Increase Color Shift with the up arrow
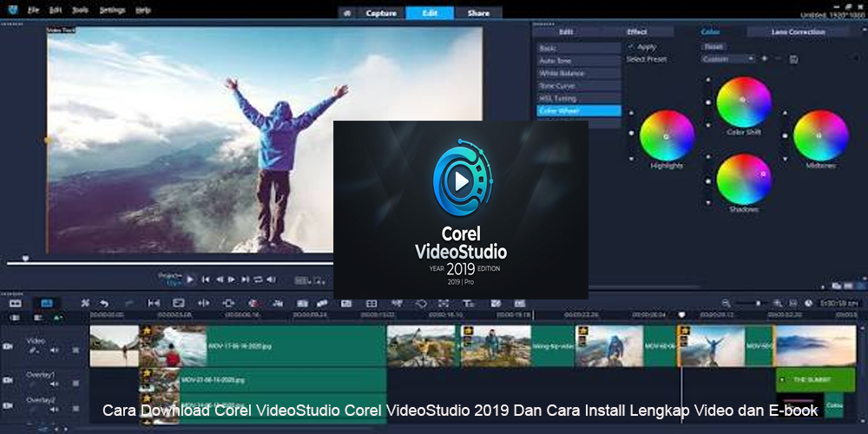868x434 pixels. (x=708, y=80)
